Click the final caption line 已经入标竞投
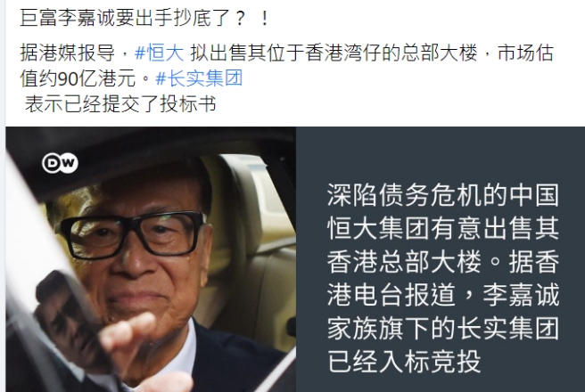585x392 pixels. point(404,361)
